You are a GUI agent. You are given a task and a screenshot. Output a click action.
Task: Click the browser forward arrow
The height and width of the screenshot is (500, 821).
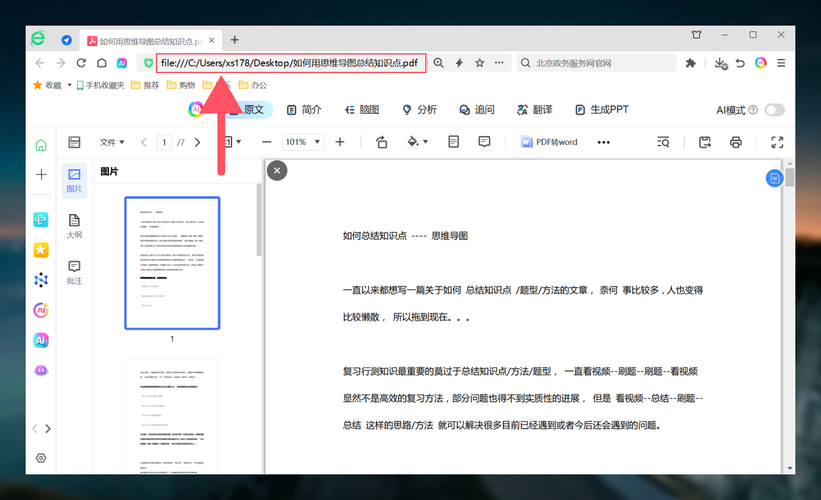point(61,63)
